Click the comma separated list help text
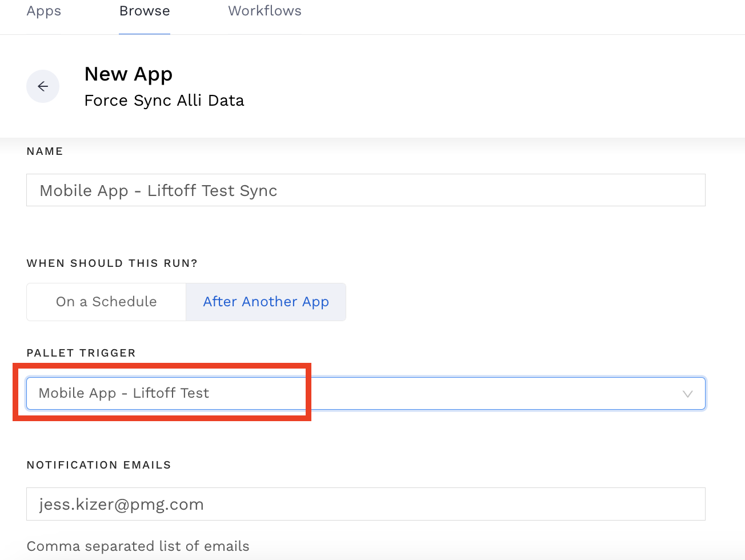 click(x=138, y=546)
